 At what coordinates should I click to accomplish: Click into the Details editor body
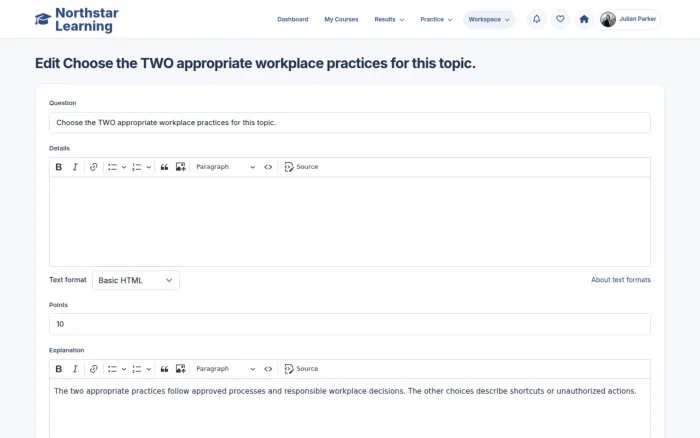[x=350, y=221]
